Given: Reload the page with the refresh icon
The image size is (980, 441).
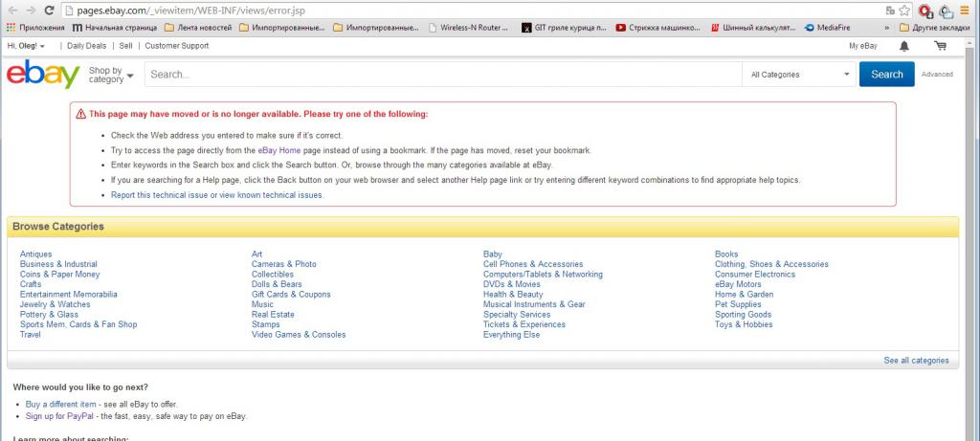Looking at the screenshot, I should point(49,11).
